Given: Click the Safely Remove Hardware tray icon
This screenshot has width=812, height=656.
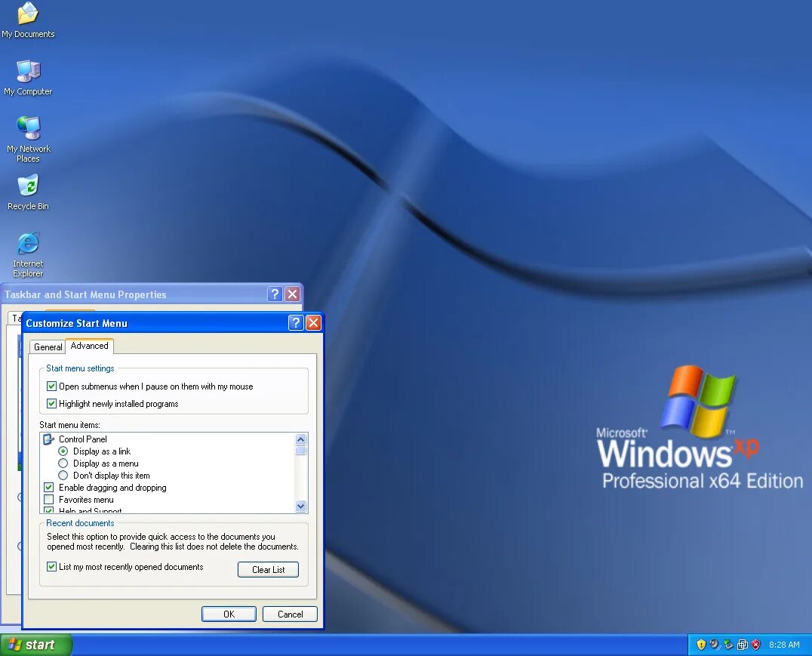Looking at the screenshot, I should (729, 645).
